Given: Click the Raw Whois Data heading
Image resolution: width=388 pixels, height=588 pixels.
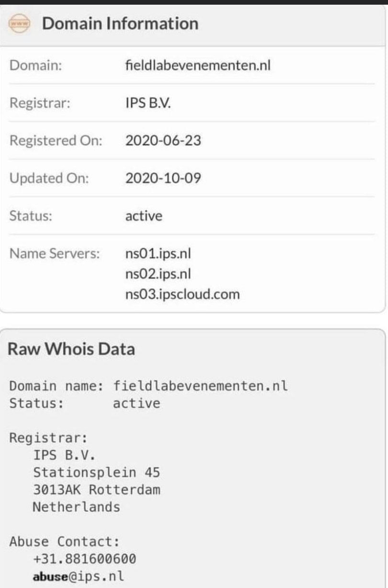Looking at the screenshot, I should (71, 349).
